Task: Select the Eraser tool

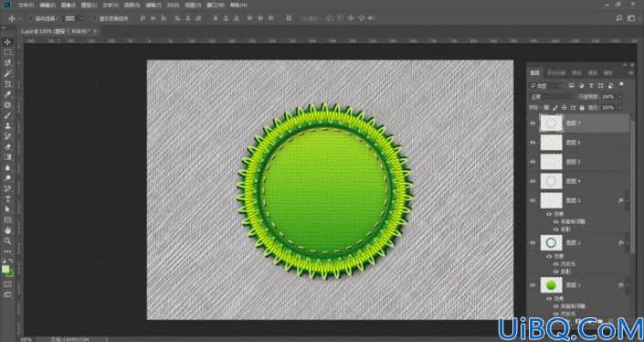Action: pos(8,146)
